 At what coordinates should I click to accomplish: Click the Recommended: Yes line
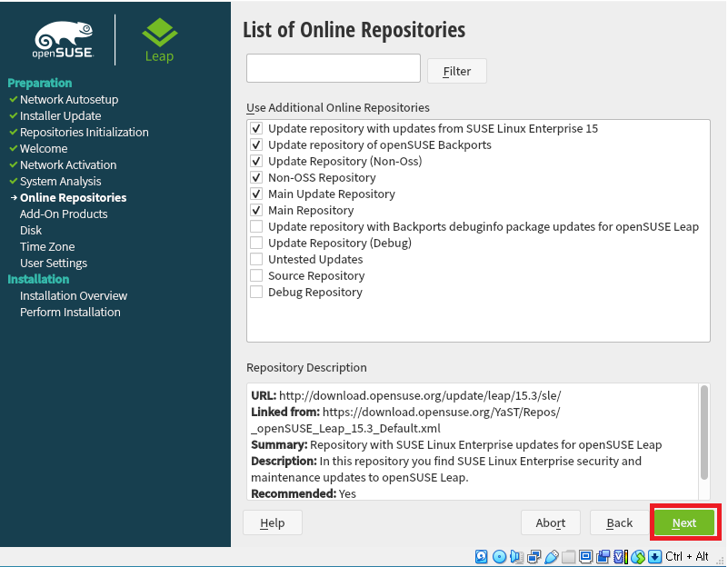coord(304,493)
